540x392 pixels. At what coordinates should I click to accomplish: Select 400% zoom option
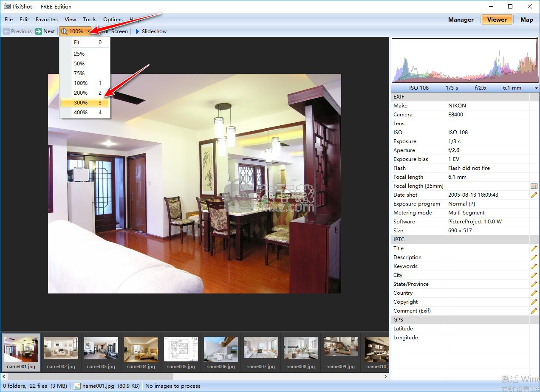click(x=85, y=112)
